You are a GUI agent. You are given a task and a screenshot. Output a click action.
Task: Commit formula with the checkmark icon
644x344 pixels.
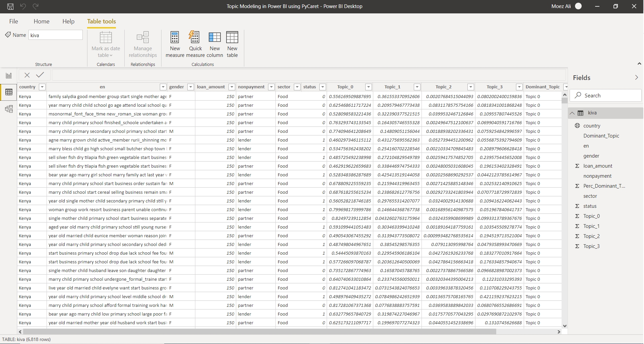pyautogui.click(x=40, y=75)
